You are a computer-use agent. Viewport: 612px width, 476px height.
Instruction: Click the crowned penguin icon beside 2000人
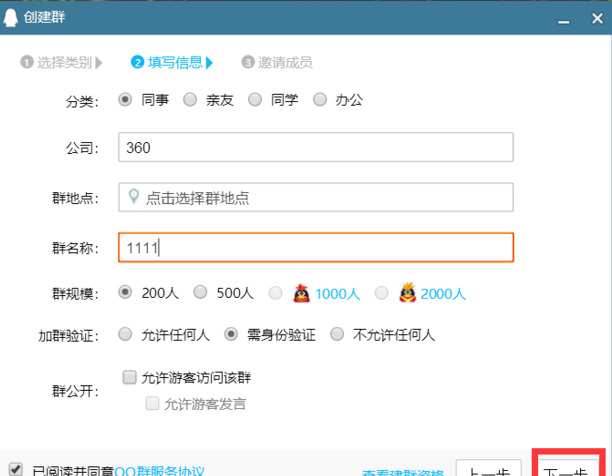[407, 293]
